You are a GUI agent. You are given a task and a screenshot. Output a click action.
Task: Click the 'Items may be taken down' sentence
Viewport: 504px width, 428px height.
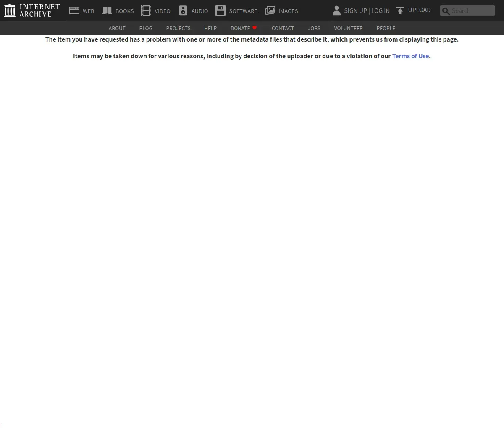point(252,56)
